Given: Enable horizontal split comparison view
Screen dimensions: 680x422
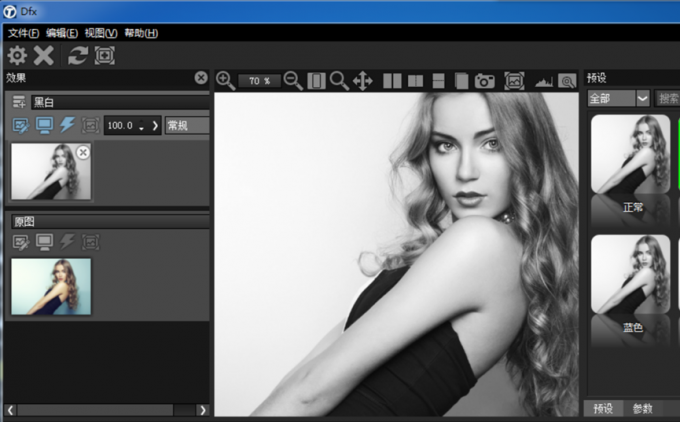Looking at the screenshot, I should pos(438,81).
